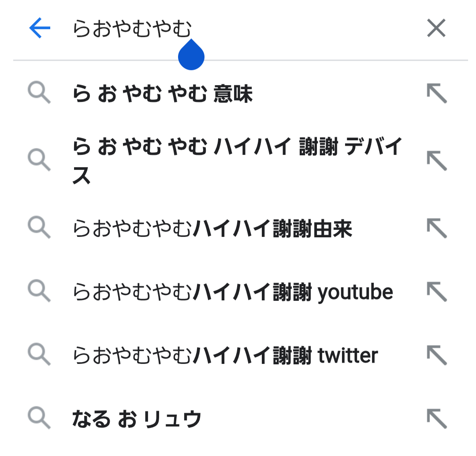Insert 意味 suggestion using its arrow icon
The image size is (476, 456).
(437, 94)
